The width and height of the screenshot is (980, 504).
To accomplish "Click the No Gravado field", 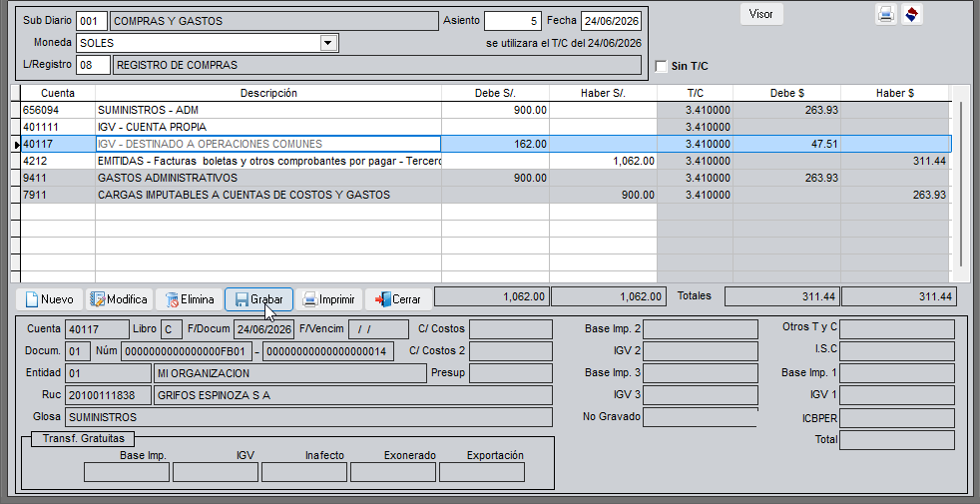I will pos(700,417).
